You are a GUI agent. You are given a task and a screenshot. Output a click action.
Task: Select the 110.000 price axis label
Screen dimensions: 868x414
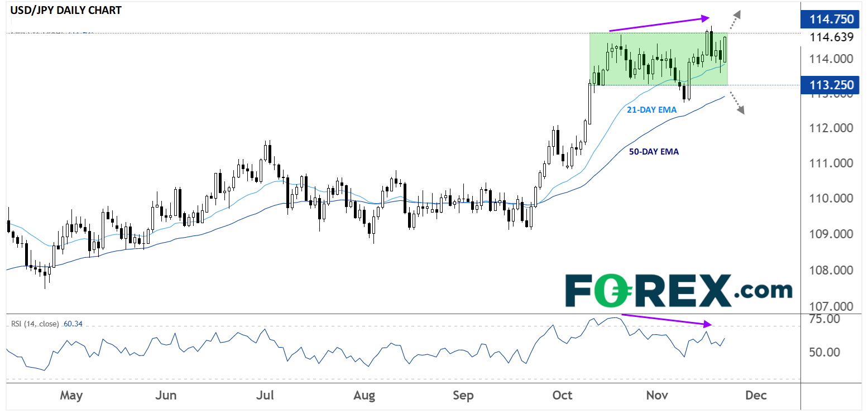[831, 199]
